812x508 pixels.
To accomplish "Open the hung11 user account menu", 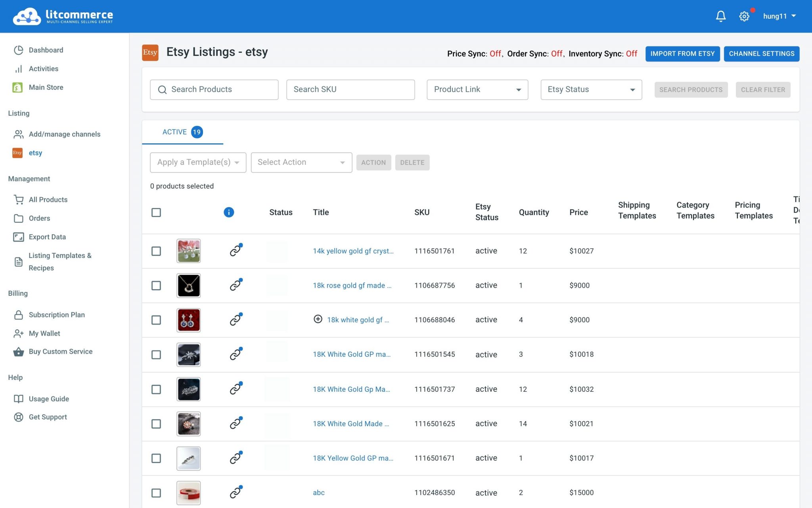I will click(779, 16).
